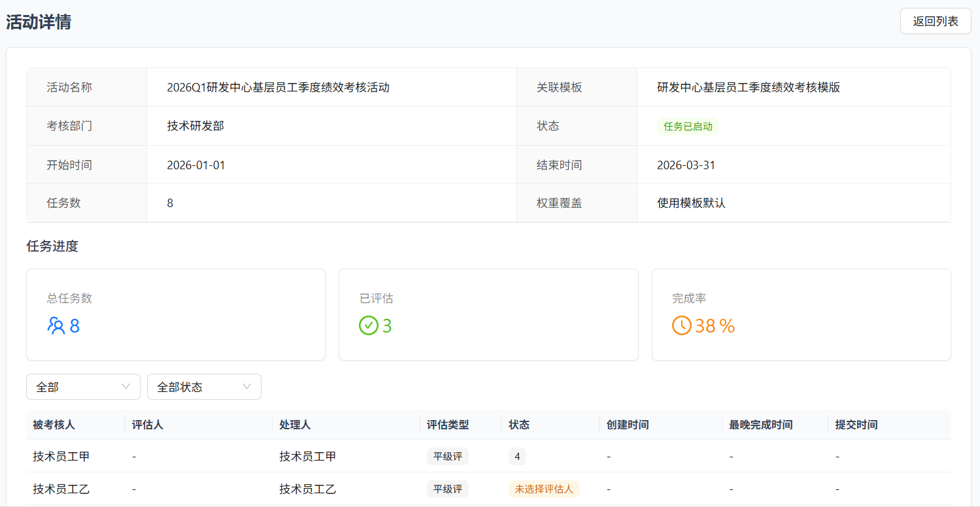Screen dimensions: 980x507
Task: Click the 完成率 value 38 %
Action: coord(715,325)
